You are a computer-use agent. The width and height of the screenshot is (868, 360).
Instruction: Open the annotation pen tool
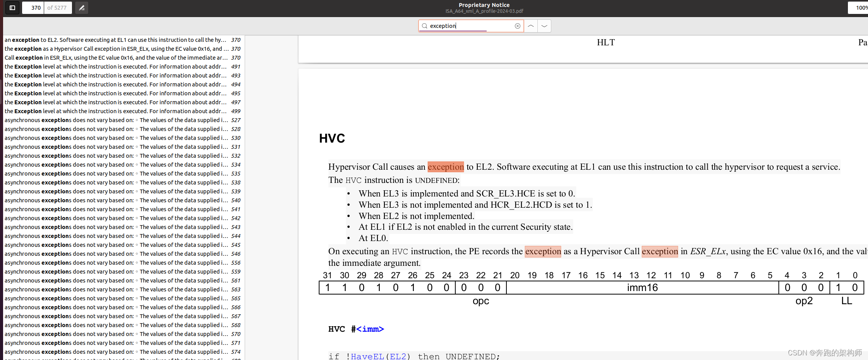[82, 8]
